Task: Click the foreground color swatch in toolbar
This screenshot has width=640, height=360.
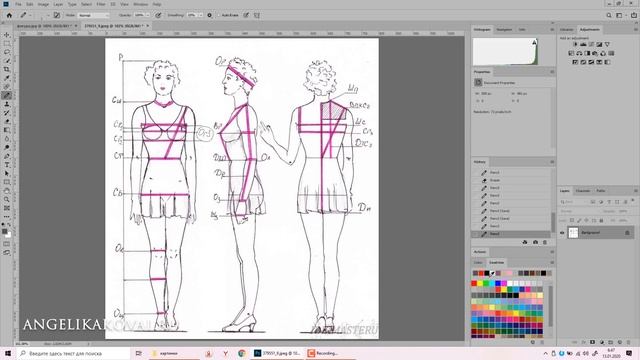Action: click(x=5, y=232)
